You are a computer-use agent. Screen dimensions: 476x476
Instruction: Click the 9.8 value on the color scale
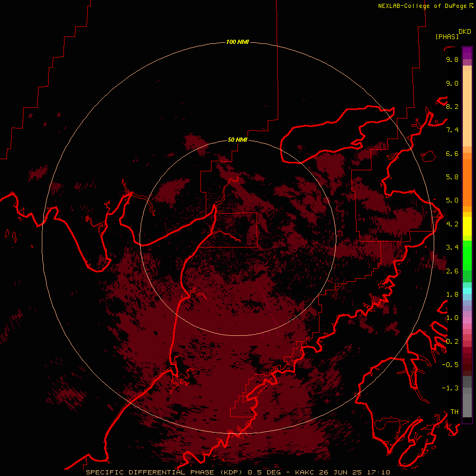(x=452, y=59)
